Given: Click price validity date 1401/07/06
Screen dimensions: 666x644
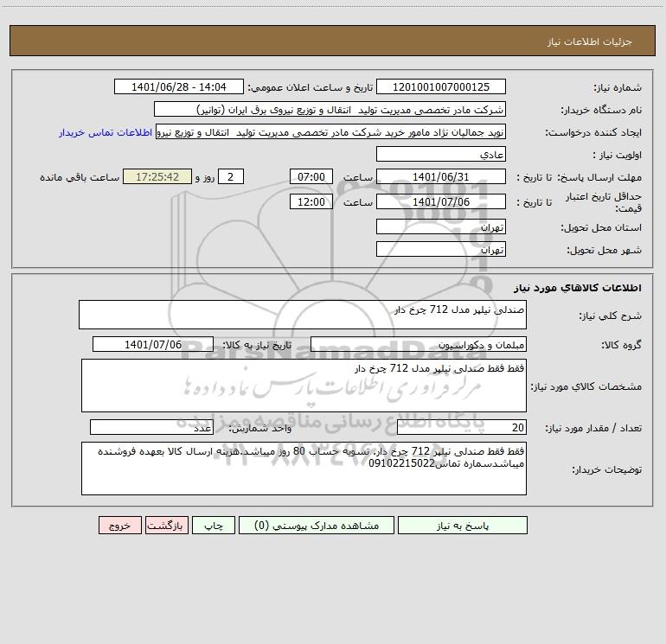Looking at the screenshot, I should (441, 201).
